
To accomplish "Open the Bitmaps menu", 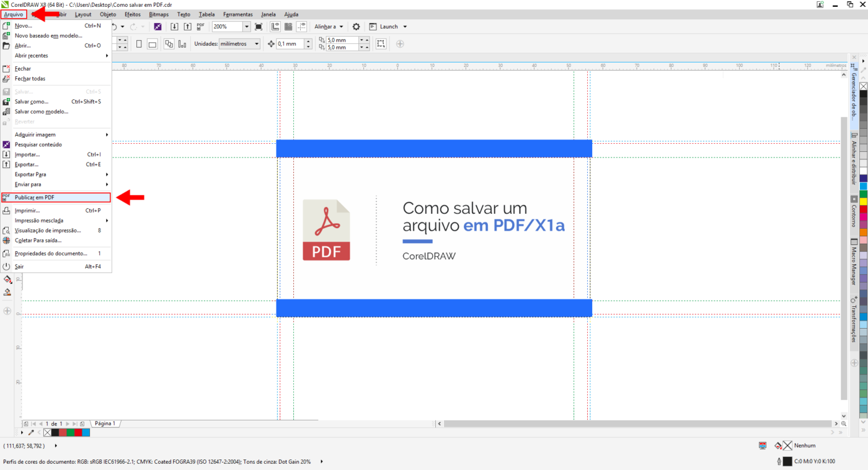I will pyautogui.click(x=159, y=14).
